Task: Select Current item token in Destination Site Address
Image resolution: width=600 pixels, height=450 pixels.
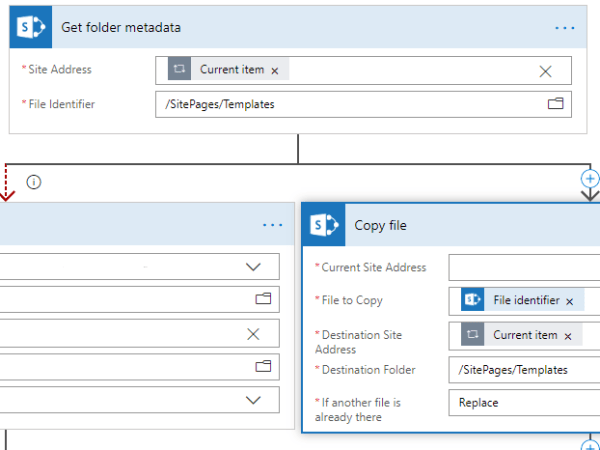Action: click(521, 335)
